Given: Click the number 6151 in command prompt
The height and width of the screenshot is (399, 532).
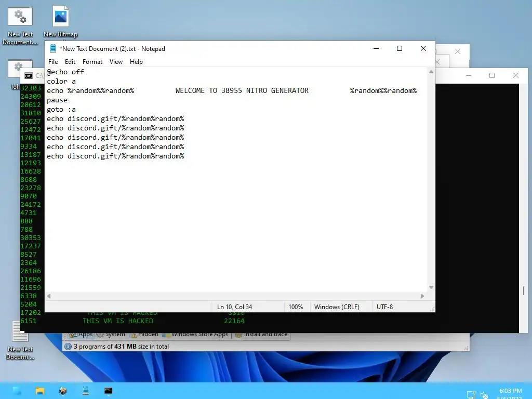Looking at the screenshot, I should (29, 321).
